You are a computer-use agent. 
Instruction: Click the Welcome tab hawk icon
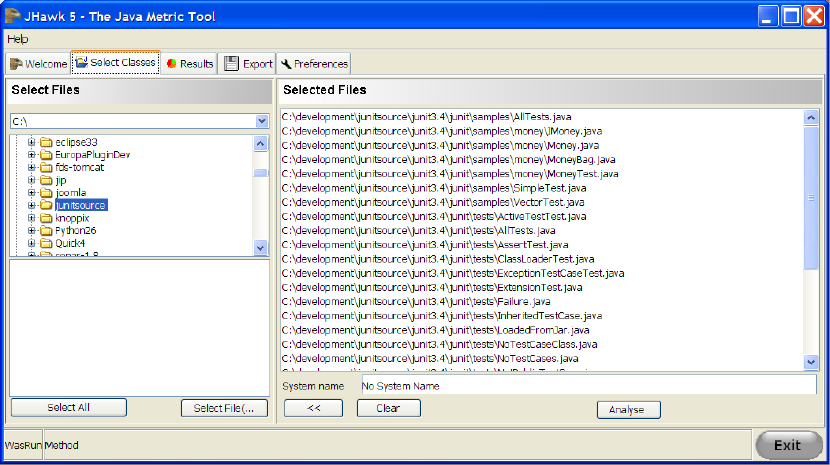point(16,64)
